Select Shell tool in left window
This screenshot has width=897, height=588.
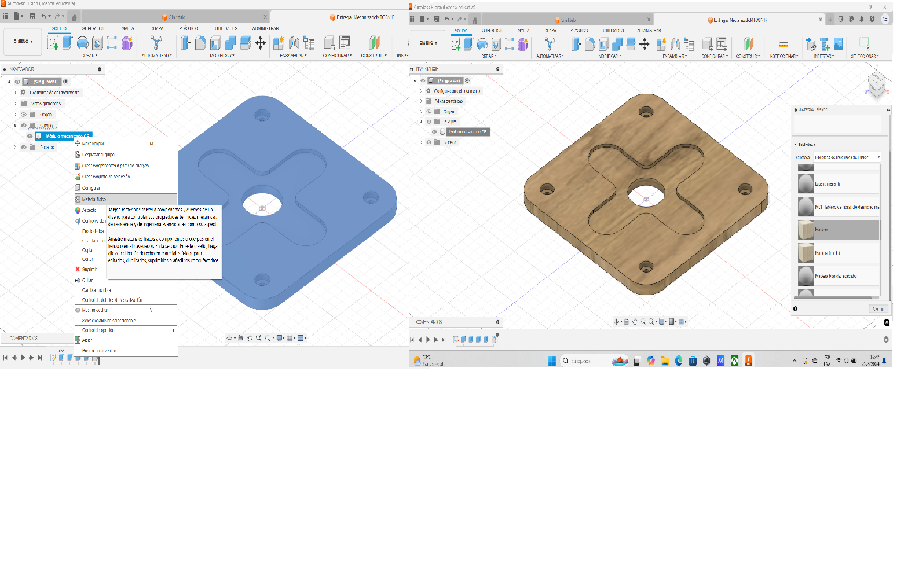215,43
